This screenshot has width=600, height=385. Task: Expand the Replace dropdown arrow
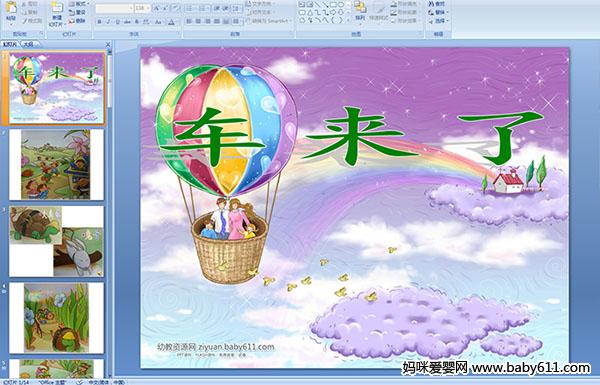point(447,12)
